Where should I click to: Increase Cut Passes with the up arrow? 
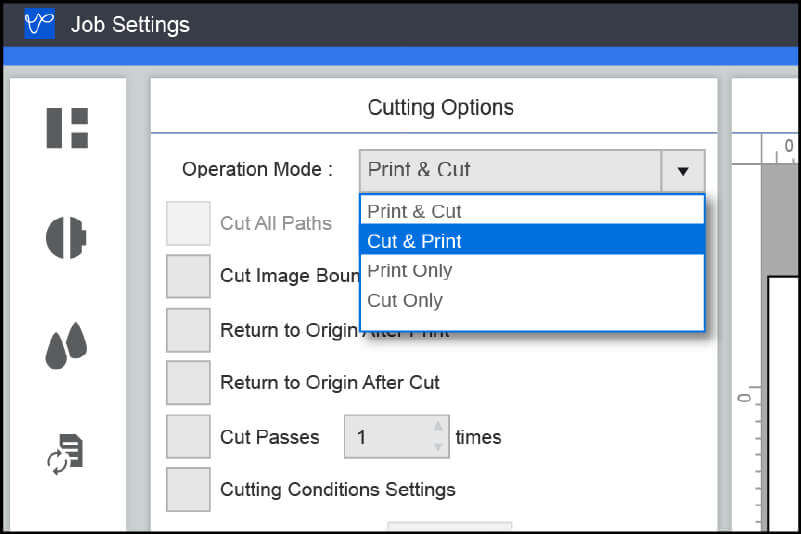click(437, 426)
